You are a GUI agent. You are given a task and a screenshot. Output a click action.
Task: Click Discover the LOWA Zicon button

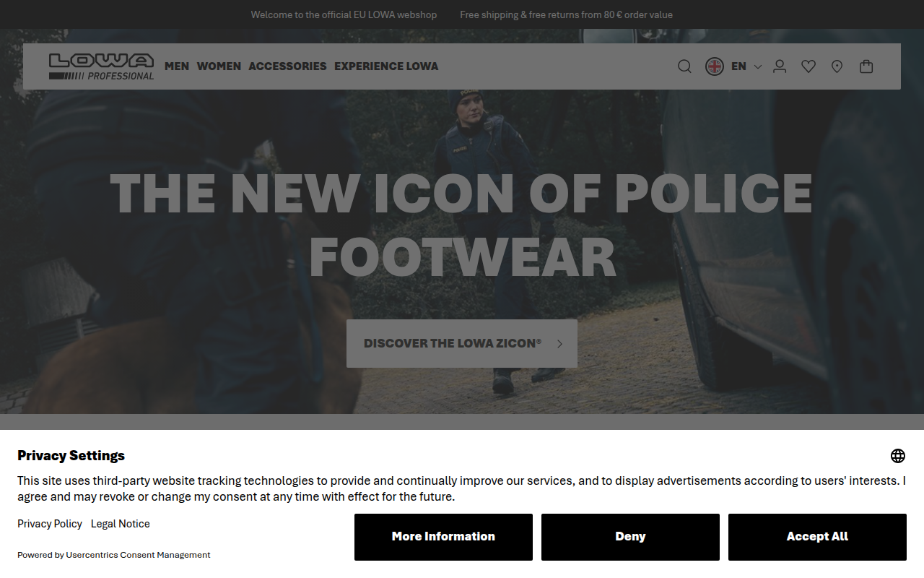pos(462,344)
